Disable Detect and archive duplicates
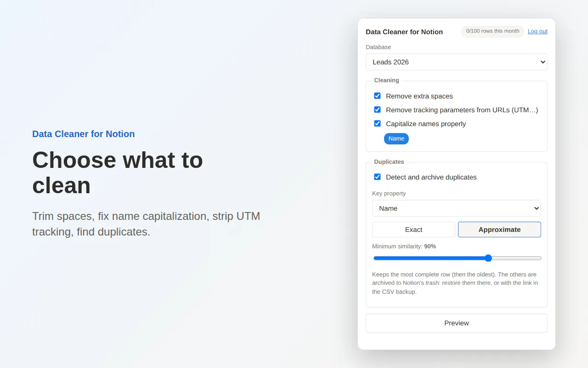588x368 pixels. point(377,177)
